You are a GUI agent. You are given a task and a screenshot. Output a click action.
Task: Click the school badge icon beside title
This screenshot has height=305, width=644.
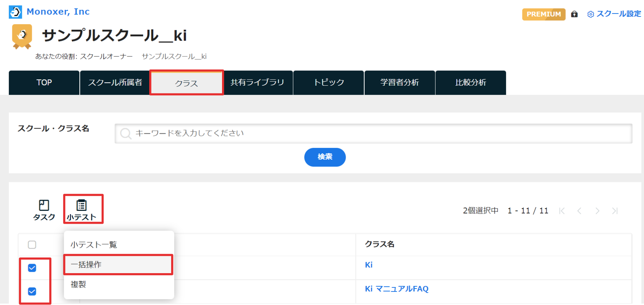pyautogui.click(x=22, y=36)
